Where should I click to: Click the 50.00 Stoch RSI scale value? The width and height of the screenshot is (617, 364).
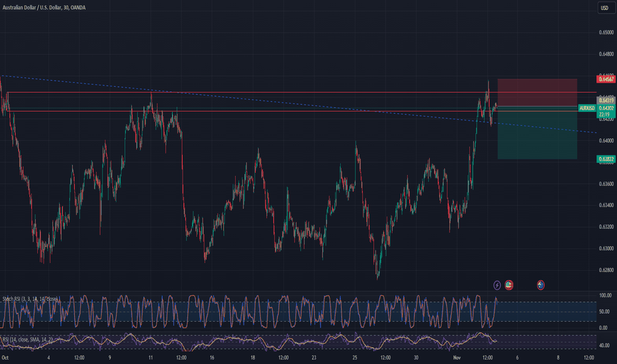pyautogui.click(x=604, y=312)
